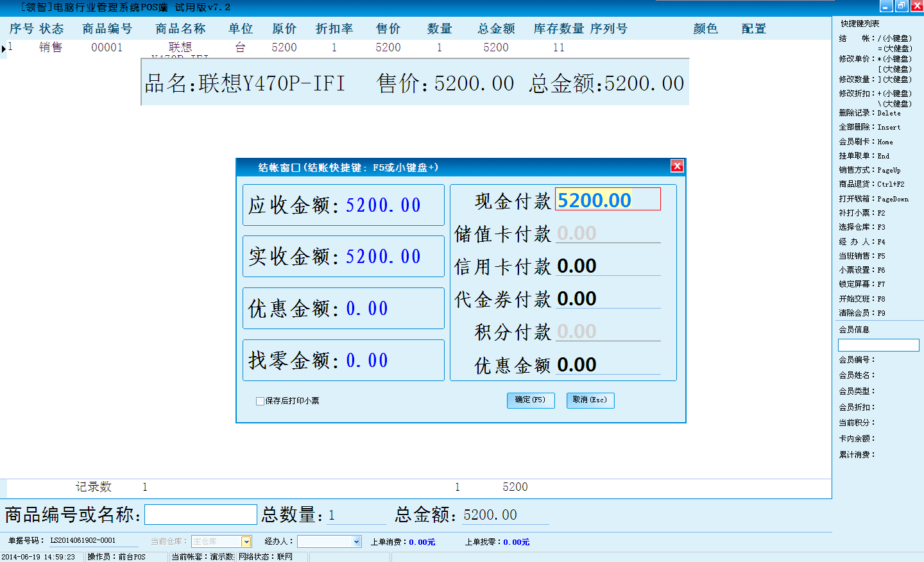Click the 代金券付款 amount field
Image resolution: width=924 pixels, height=562 pixels.
pos(607,298)
